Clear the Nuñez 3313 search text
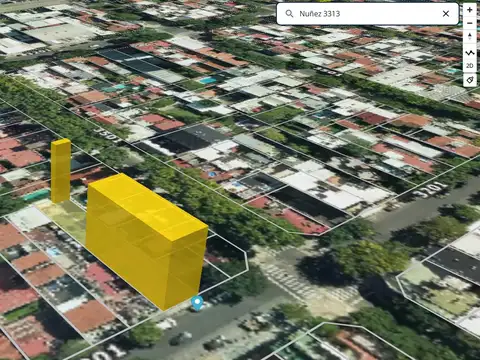480x360 pixels. [446, 14]
